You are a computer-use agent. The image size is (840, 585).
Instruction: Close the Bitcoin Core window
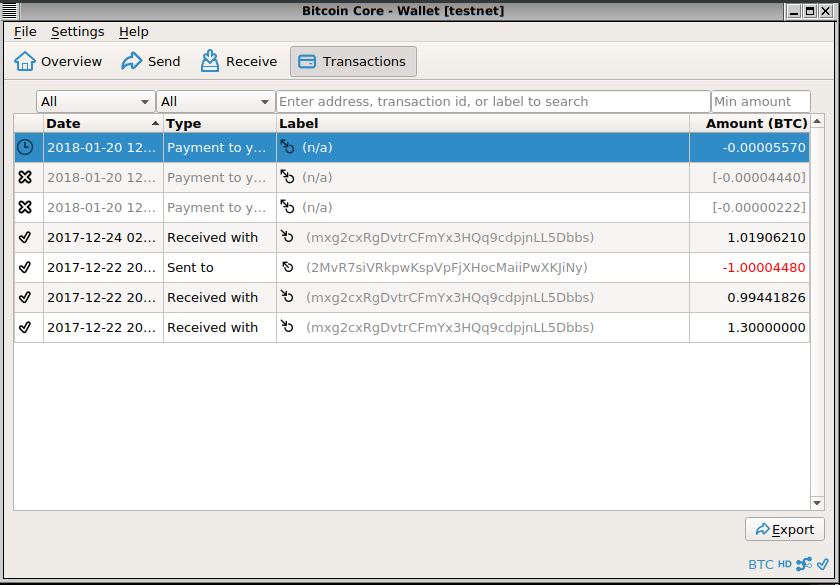coord(826,11)
